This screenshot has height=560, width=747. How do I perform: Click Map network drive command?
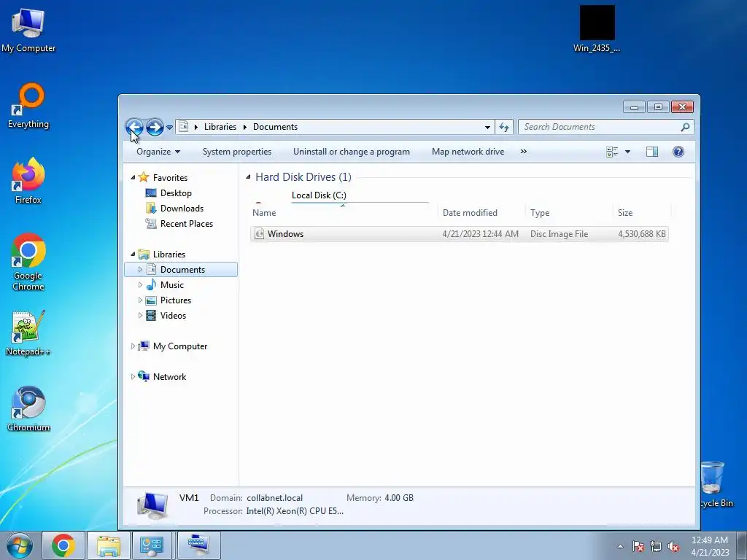pos(468,152)
